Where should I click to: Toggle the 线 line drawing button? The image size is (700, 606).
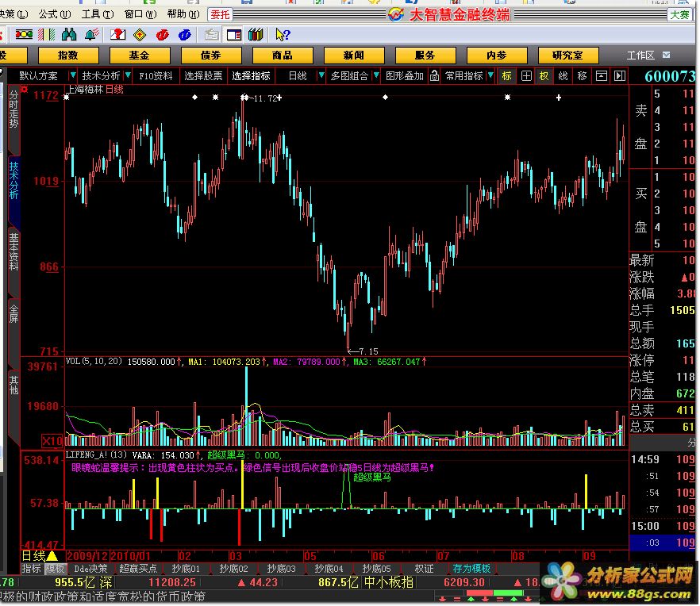click(563, 76)
